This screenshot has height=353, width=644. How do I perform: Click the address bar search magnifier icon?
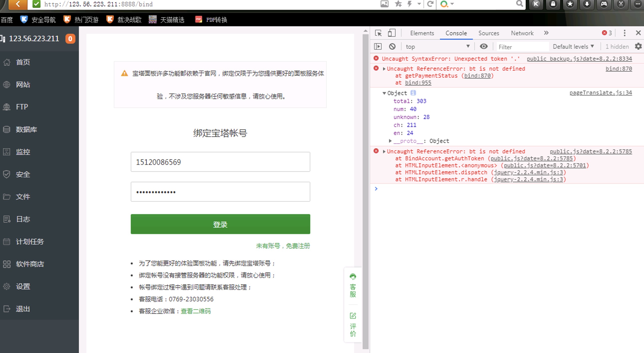[520, 4]
